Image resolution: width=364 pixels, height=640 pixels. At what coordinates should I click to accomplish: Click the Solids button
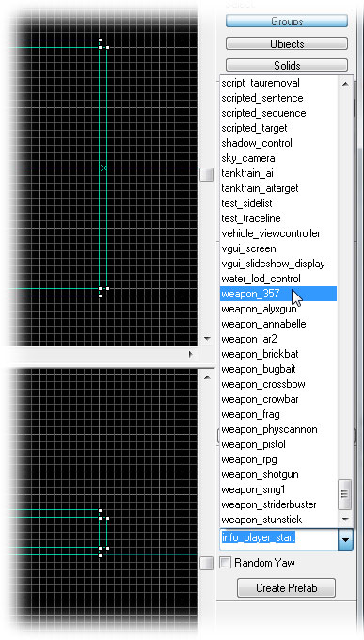pos(287,65)
